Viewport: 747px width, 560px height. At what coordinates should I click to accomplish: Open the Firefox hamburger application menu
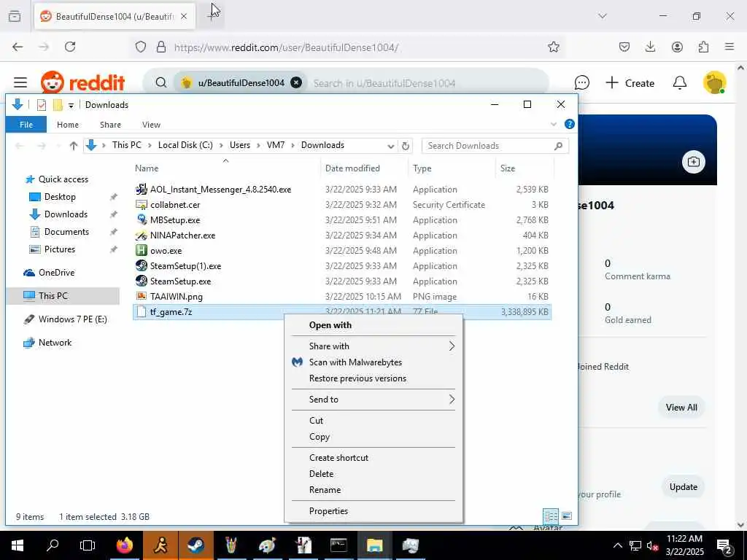[x=729, y=47]
